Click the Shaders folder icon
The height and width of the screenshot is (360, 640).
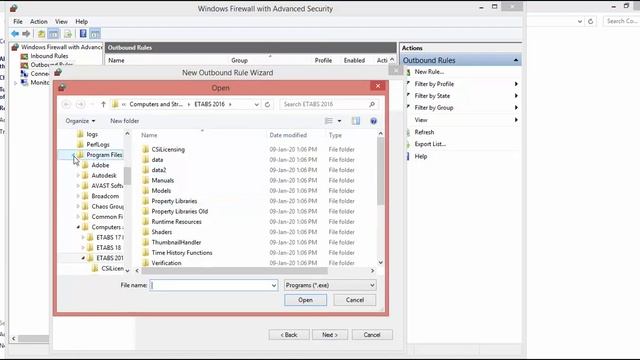(x=146, y=232)
